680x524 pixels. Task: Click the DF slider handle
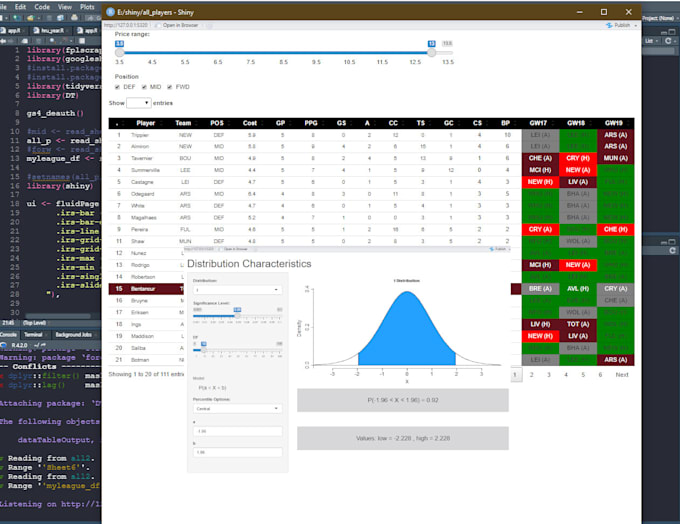[203, 350]
